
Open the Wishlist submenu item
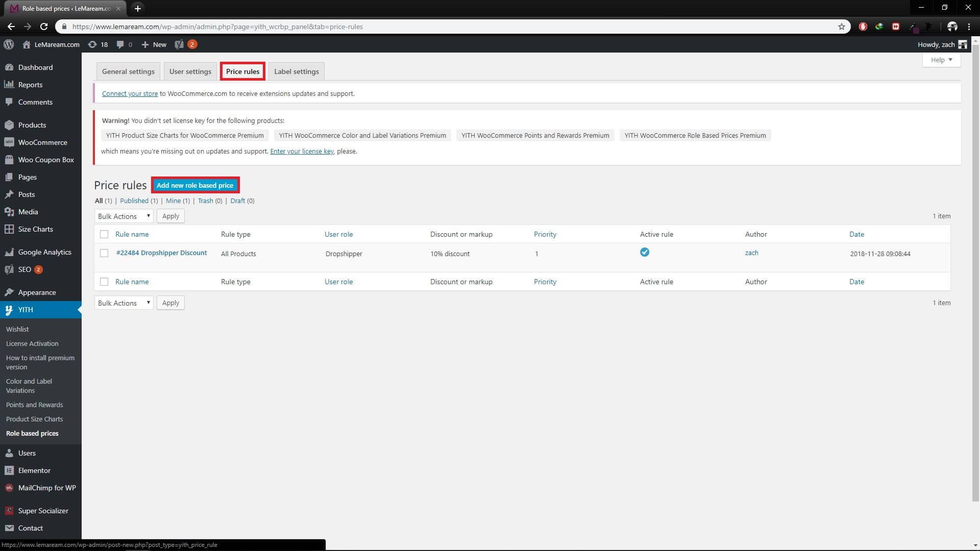click(x=17, y=329)
